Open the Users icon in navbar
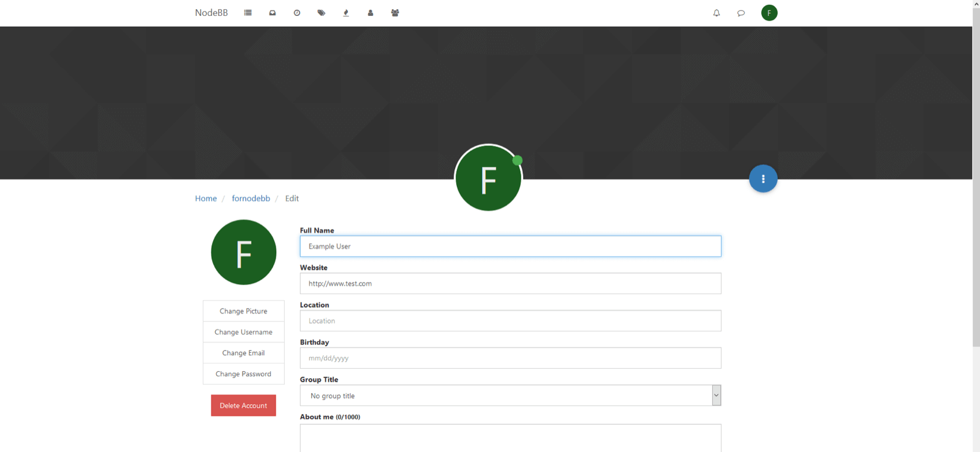This screenshot has width=980, height=452. point(371,13)
